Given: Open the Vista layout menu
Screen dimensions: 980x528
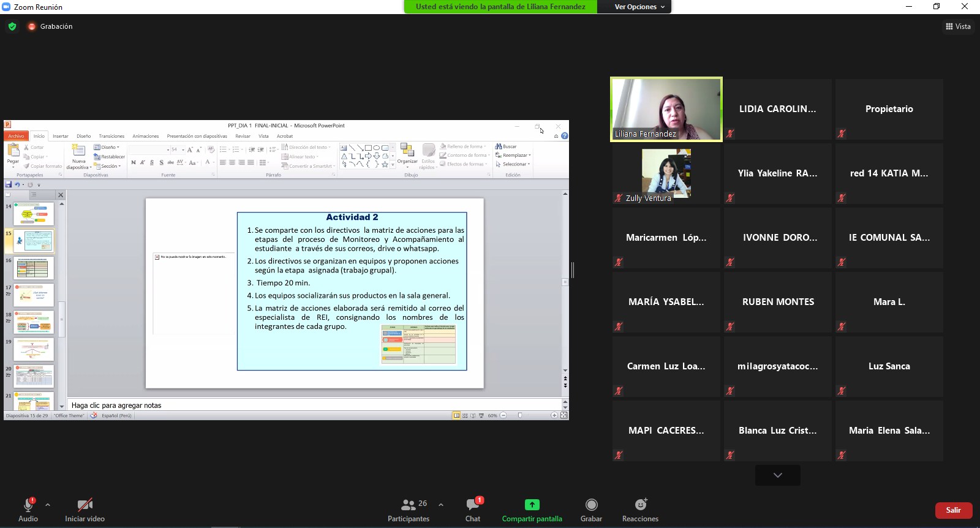Looking at the screenshot, I should click(x=958, y=26).
